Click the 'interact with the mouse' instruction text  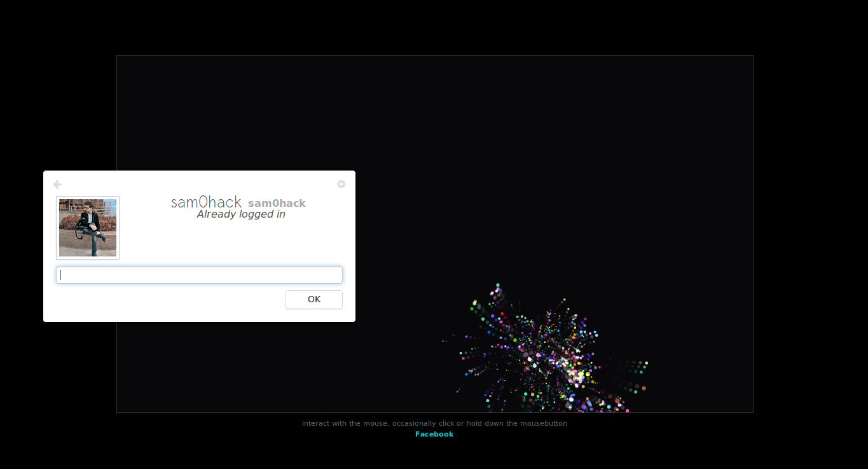coord(434,423)
